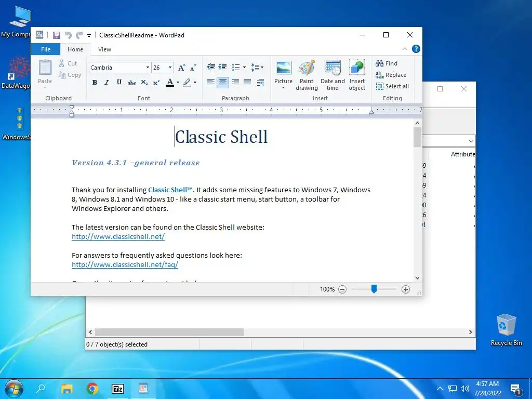Expand the Picture dropdown arrow

click(x=283, y=88)
